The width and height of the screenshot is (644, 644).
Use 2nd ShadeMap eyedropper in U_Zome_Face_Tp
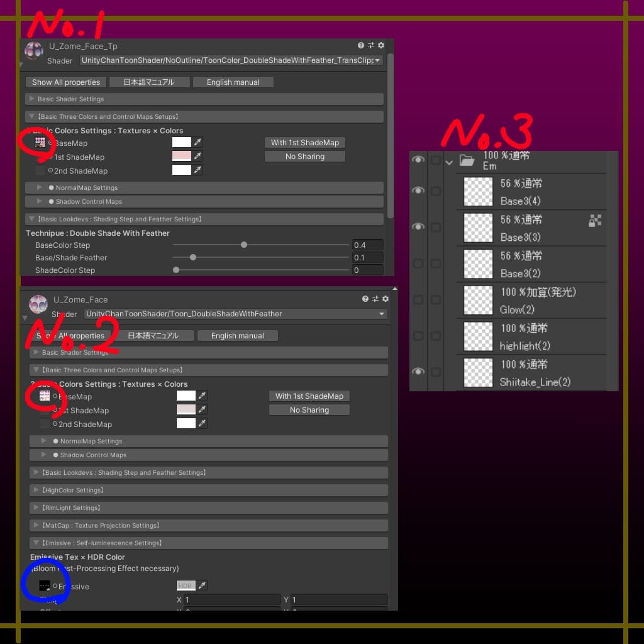(x=198, y=170)
